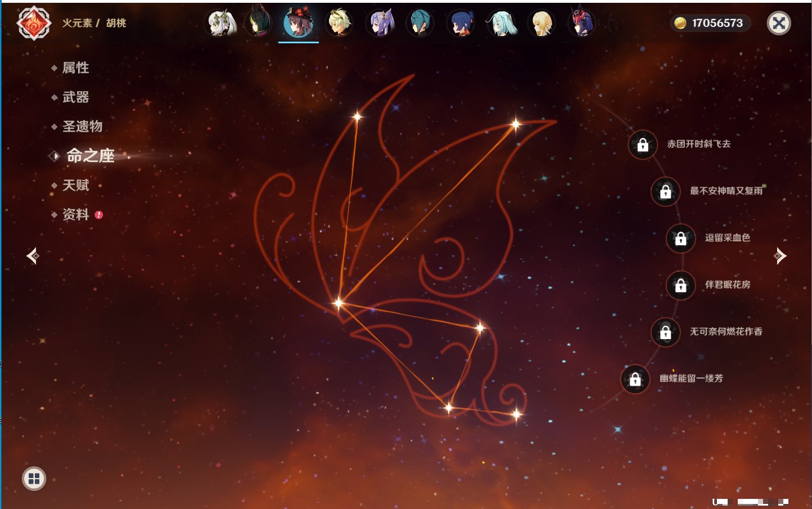The height and width of the screenshot is (509, 812).
Task: Open the 圣遗物 artifacts tab
Action: click(82, 127)
